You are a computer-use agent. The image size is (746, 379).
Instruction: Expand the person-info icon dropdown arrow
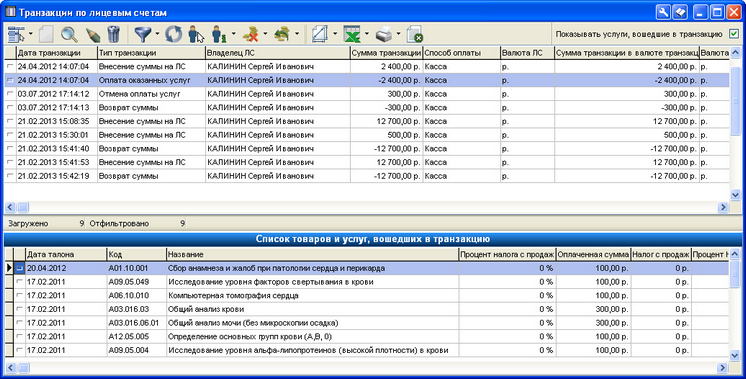233,34
